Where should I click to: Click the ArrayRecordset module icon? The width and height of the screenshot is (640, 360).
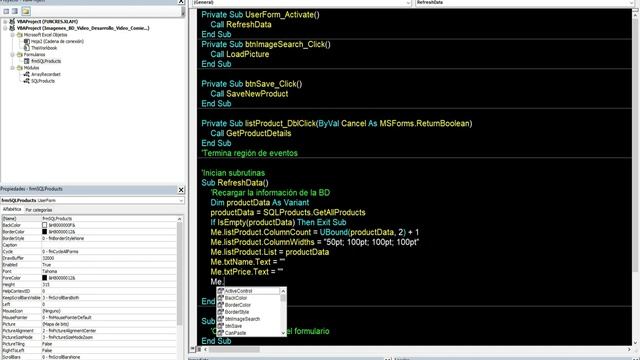click(27, 74)
